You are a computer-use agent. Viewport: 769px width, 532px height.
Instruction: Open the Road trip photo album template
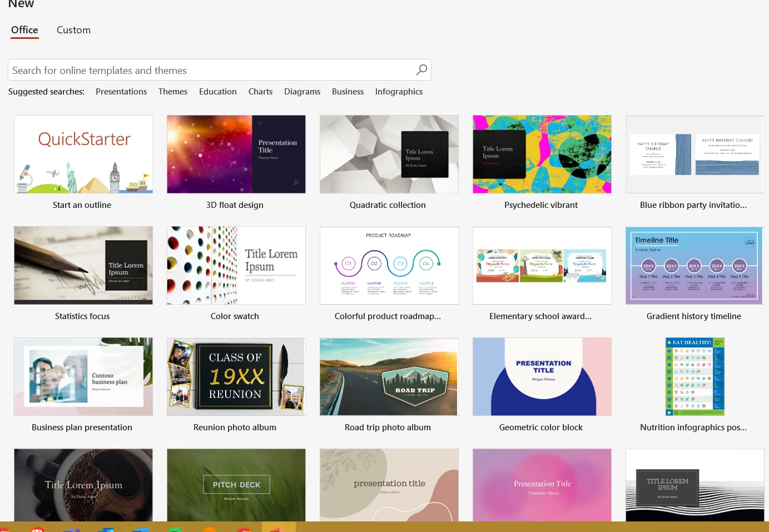coord(389,376)
